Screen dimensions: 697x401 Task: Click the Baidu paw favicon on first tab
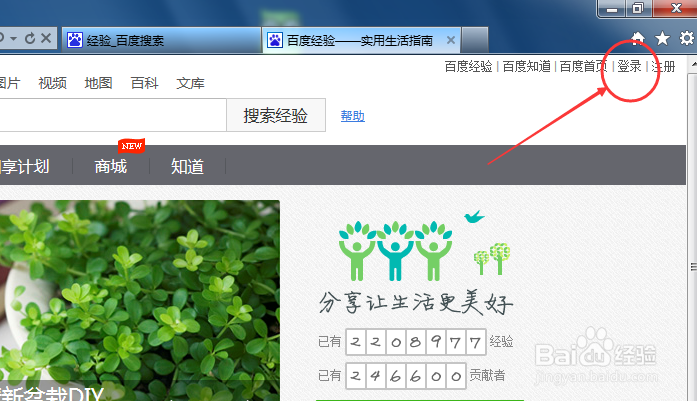point(75,40)
